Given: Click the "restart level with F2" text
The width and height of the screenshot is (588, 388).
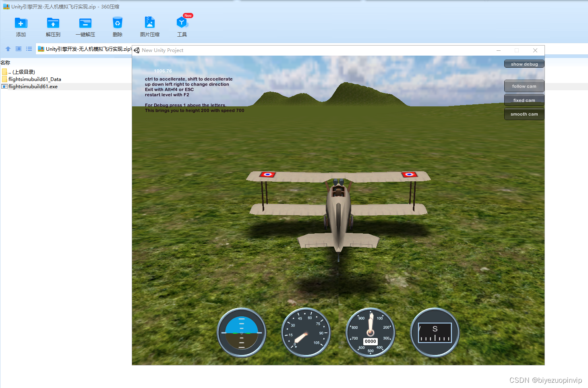Looking at the screenshot, I should click(167, 95).
